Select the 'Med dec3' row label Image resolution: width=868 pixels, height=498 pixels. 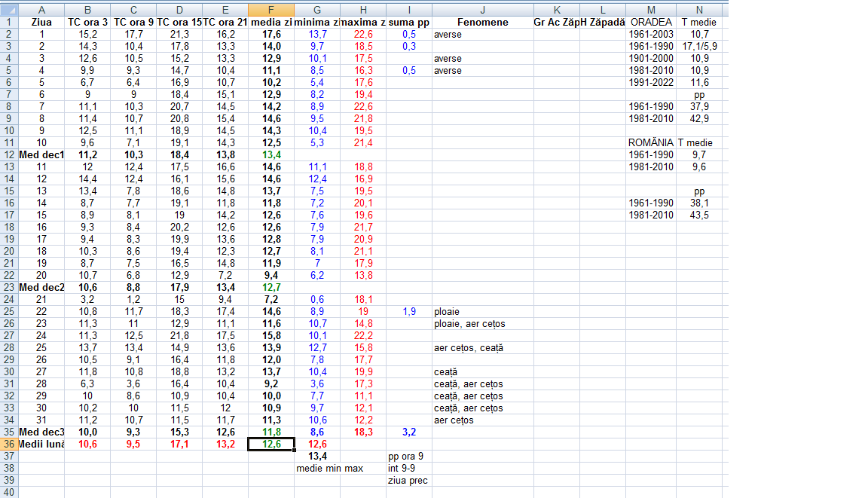point(41,432)
